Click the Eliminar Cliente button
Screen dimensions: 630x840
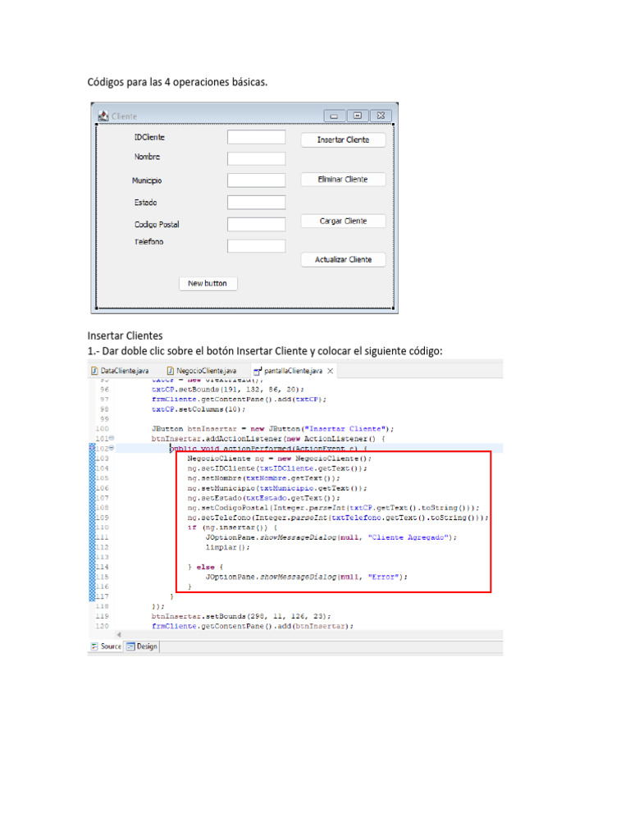coord(343,180)
